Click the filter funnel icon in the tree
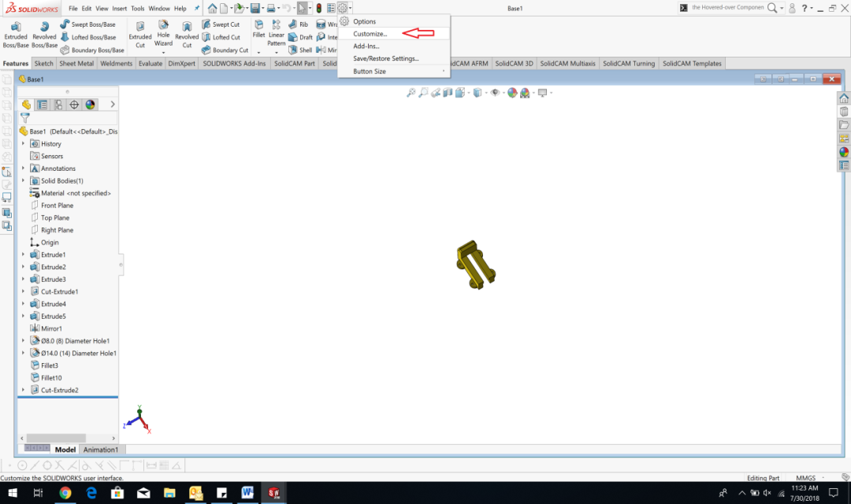Screen dimensions: 851x504 25,117
